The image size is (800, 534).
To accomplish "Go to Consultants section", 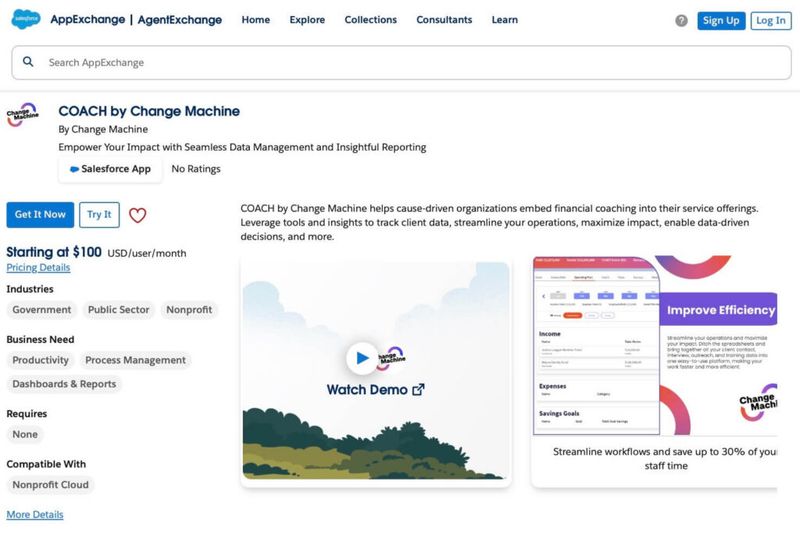I will click(444, 20).
